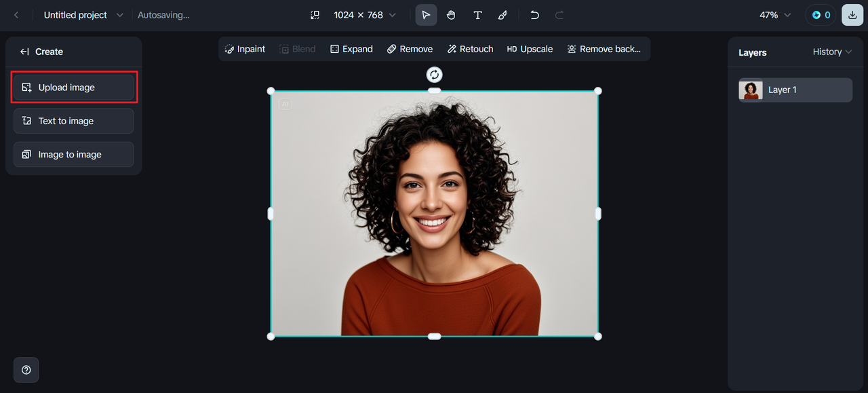
Task: Click the Remove eraser tool
Action: [x=410, y=49]
